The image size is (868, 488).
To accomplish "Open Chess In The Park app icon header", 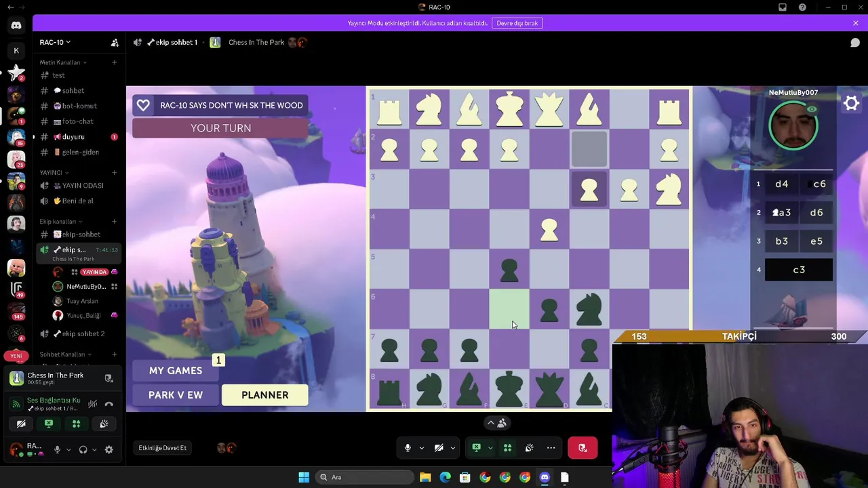I will pos(215,42).
